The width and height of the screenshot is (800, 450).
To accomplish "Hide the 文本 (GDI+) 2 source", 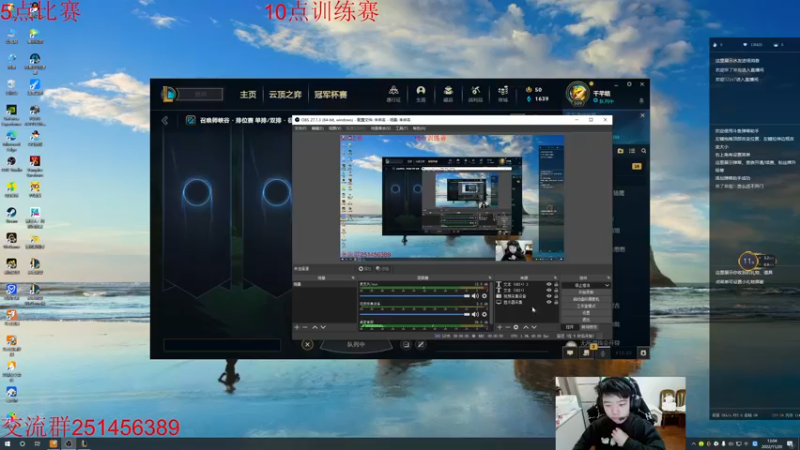I will (x=549, y=284).
